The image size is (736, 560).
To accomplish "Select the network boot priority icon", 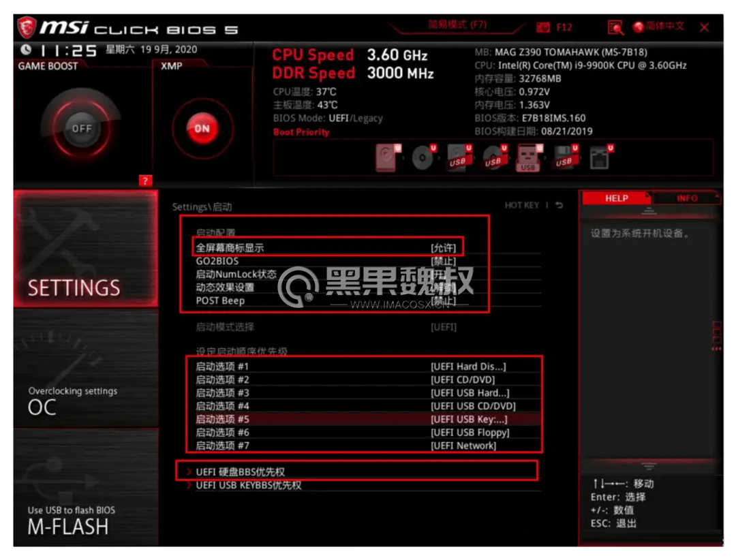I will (601, 158).
